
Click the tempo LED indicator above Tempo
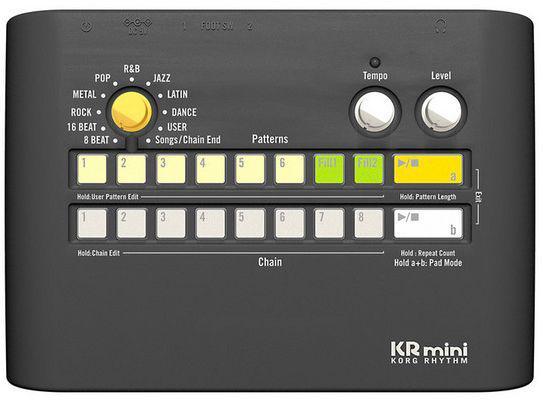pos(375,62)
